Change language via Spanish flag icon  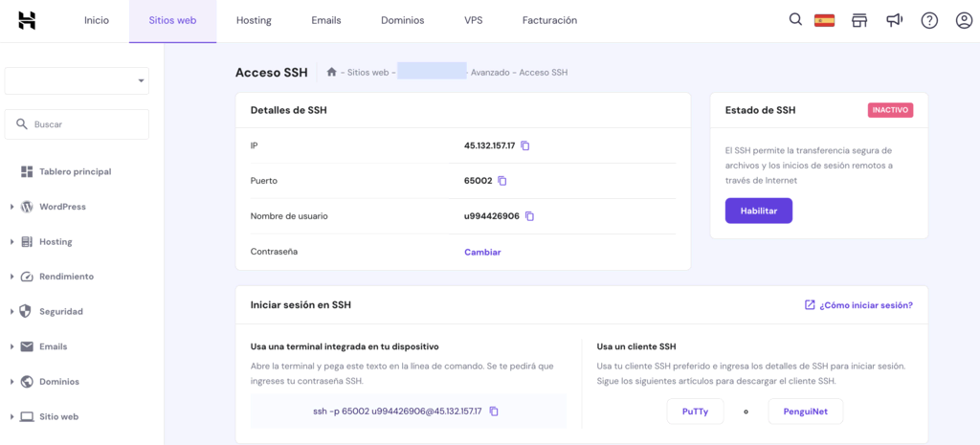point(824,20)
